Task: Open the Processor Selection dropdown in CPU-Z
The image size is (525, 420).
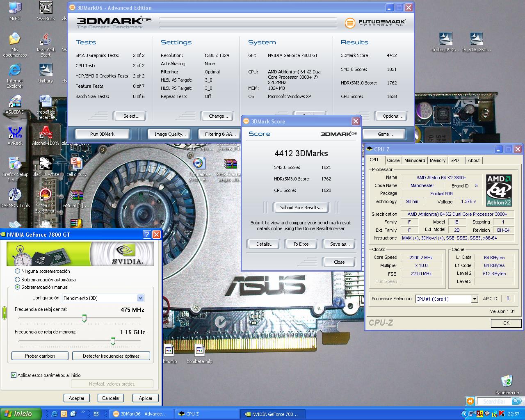Action: pyautogui.click(x=475, y=299)
